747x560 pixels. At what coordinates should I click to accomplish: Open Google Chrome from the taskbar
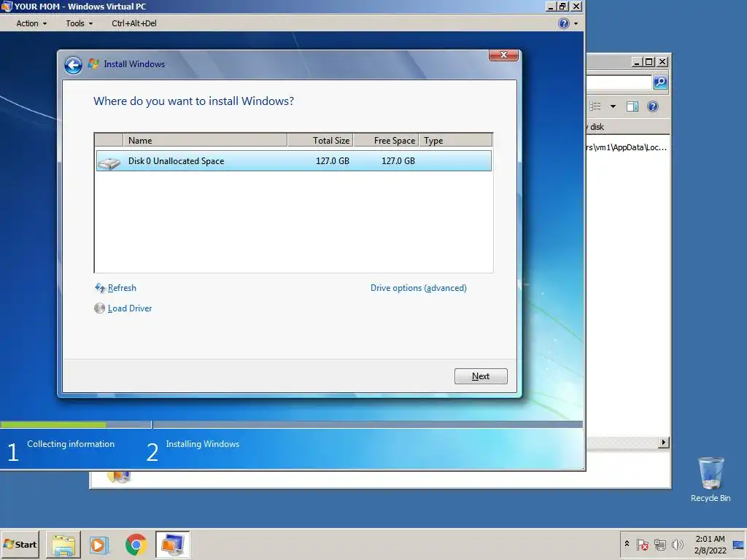pyautogui.click(x=136, y=545)
